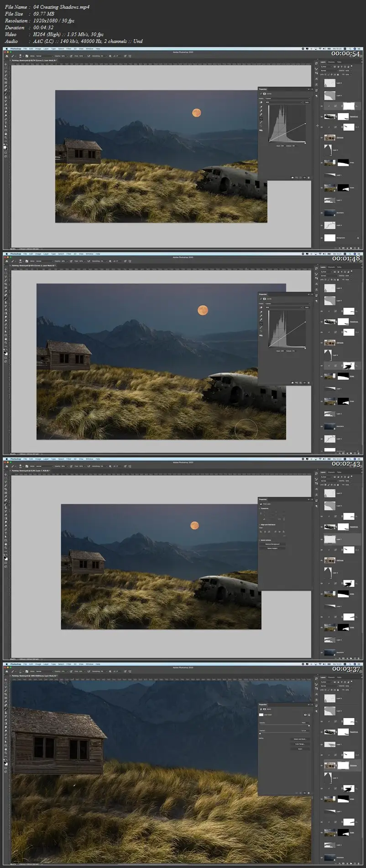Open Fill dropdown arrow in 00:00:54 Layers panel
This screenshot has width=366, height=868.
tap(351, 74)
